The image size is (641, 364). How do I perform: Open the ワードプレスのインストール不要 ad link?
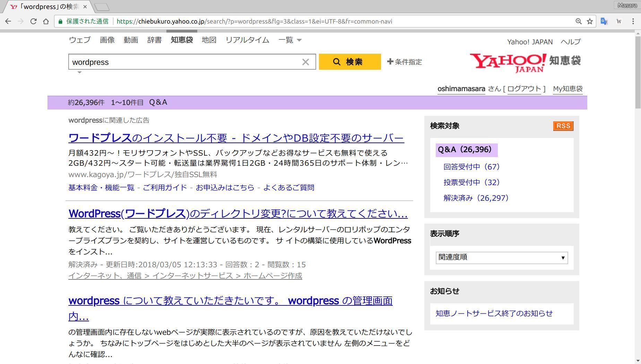pos(236,138)
